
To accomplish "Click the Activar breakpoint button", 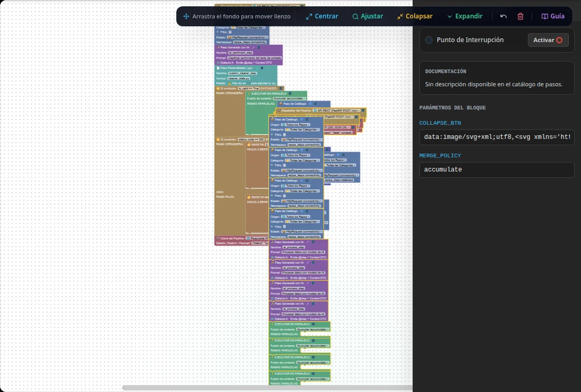I will point(548,40).
